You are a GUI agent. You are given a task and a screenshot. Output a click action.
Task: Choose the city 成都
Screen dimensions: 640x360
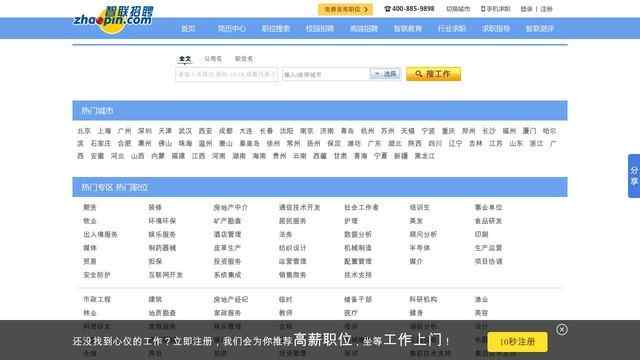tap(225, 131)
